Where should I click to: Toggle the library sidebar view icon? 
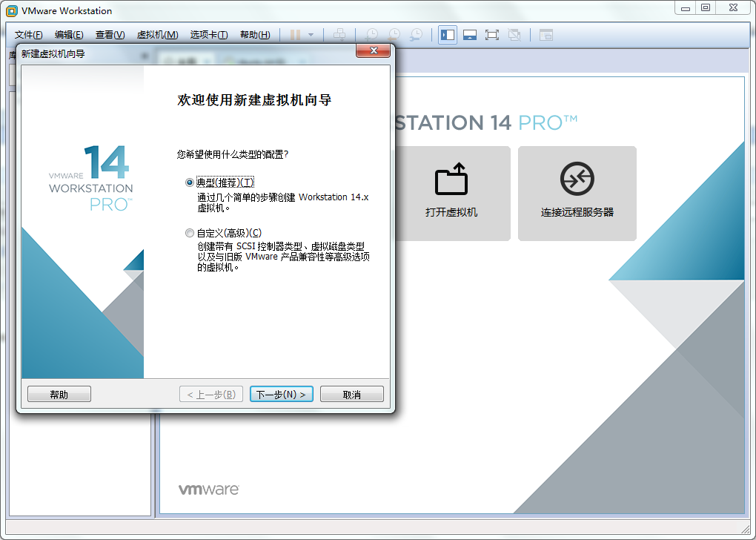pyautogui.click(x=448, y=35)
